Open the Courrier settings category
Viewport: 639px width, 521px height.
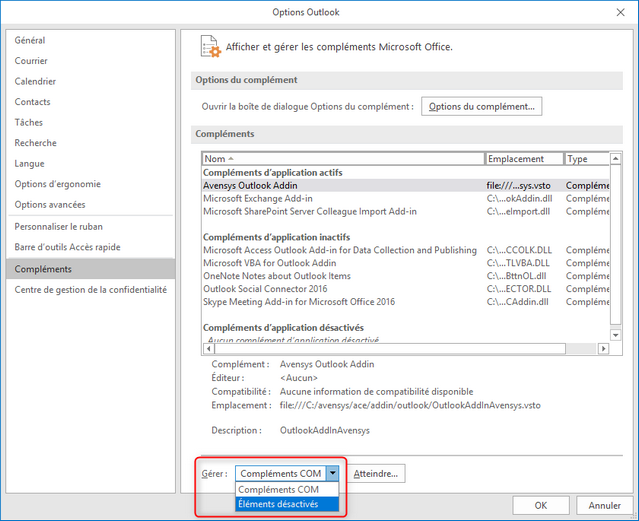point(32,61)
